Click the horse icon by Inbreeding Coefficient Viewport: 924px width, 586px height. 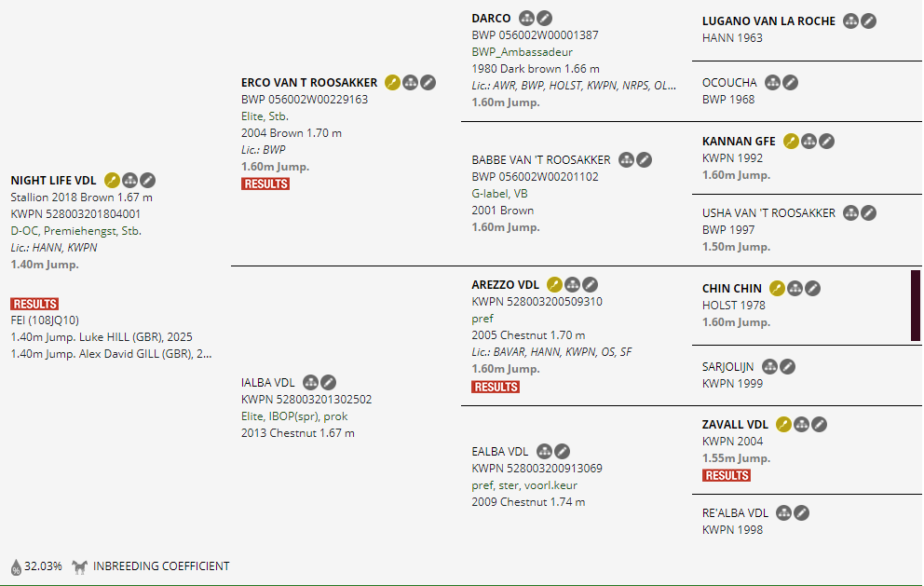(79, 566)
